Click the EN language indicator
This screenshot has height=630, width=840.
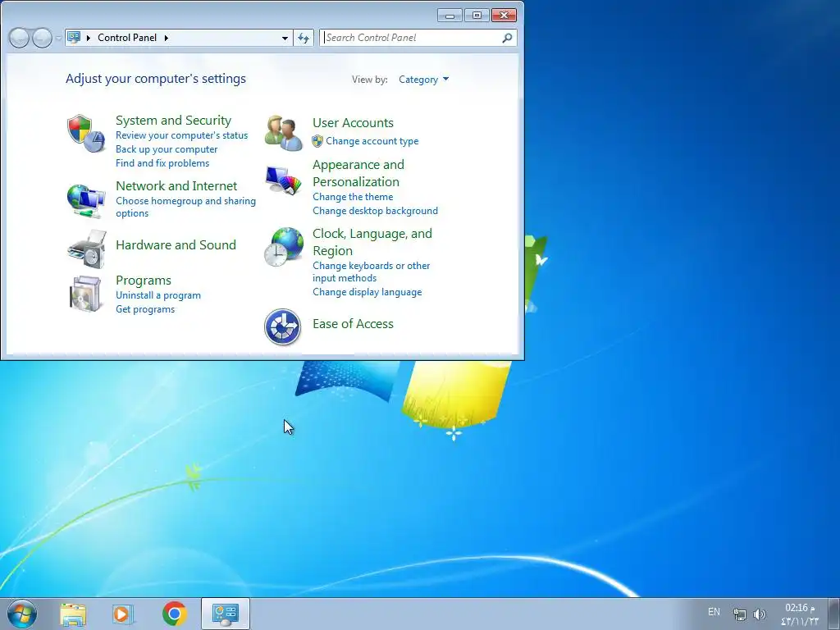pyautogui.click(x=714, y=612)
